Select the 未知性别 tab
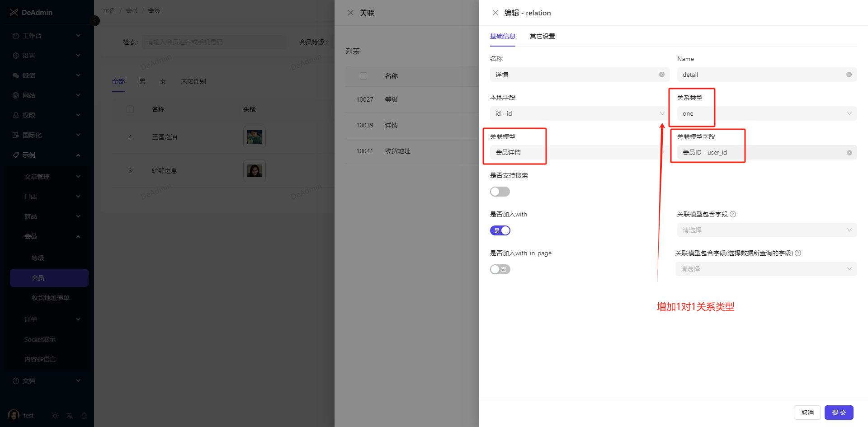The height and width of the screenshot is (427, 868). tap(193, 81)
